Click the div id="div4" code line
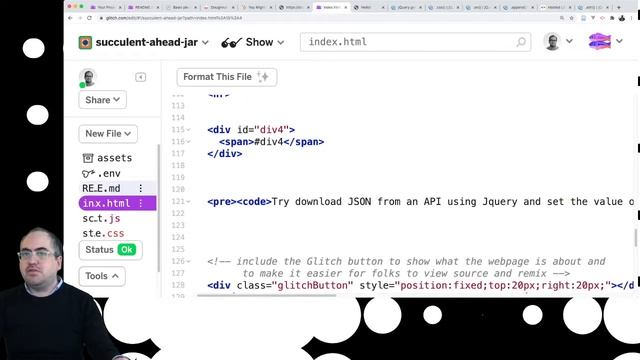The image size is (640, 360). pyautogui.click(x=251, y=130)
